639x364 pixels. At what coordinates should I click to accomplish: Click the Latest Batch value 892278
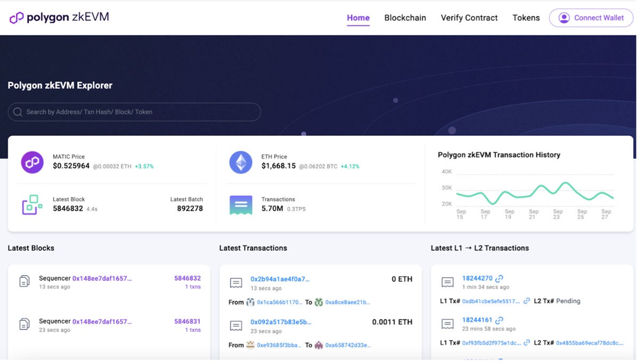point(190,209)
